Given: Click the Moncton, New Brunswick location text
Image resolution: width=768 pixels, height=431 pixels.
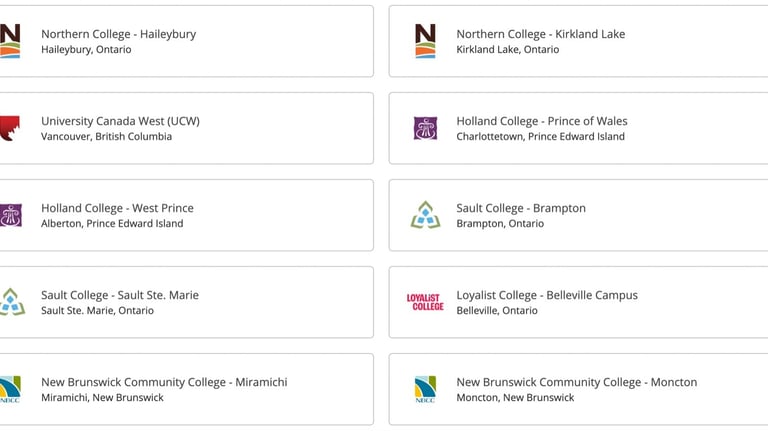Looking at the screenshot, I should tap(515, 398).
